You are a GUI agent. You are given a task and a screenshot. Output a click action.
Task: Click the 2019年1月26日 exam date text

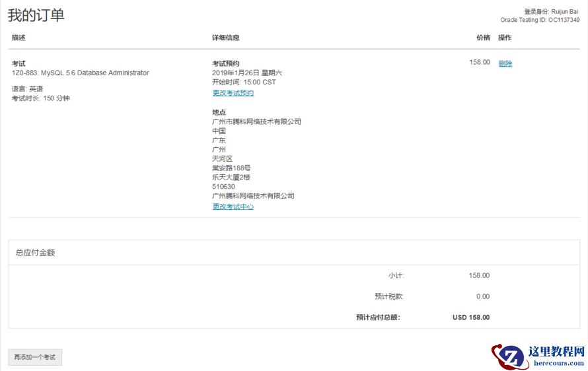[x=246, y=73]
